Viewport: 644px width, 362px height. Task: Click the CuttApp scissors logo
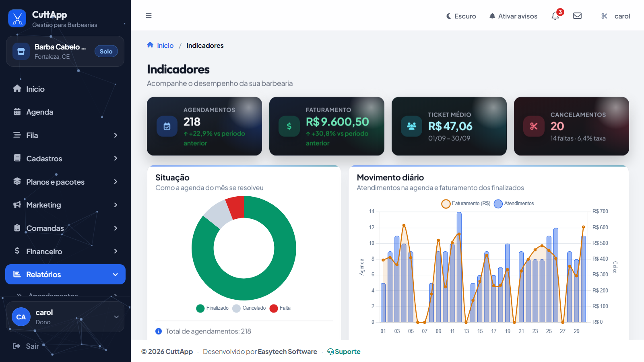tap(17, 18)
